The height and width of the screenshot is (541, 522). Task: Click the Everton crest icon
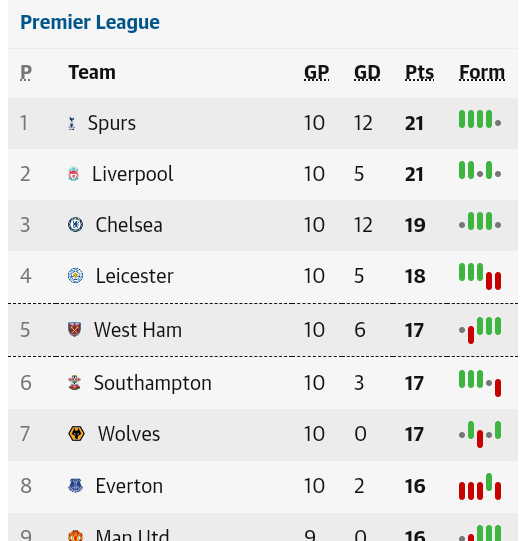[x=75, y=486]
